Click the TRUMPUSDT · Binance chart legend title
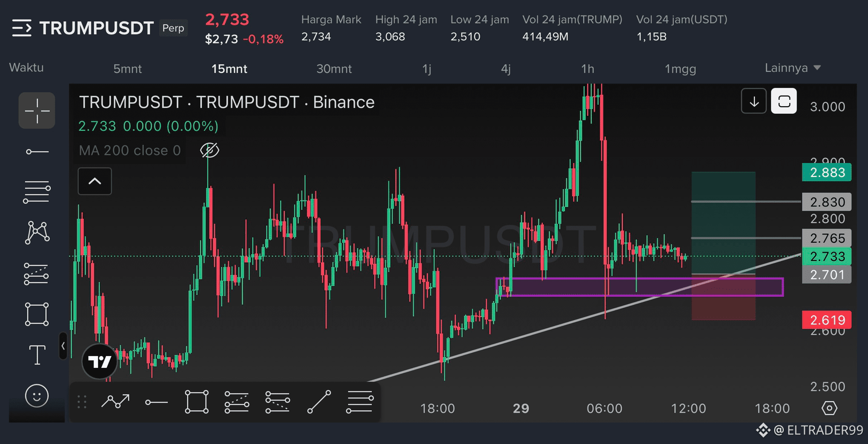The width and height of the screenshot is (868, 444). click(x=226, y=102)
